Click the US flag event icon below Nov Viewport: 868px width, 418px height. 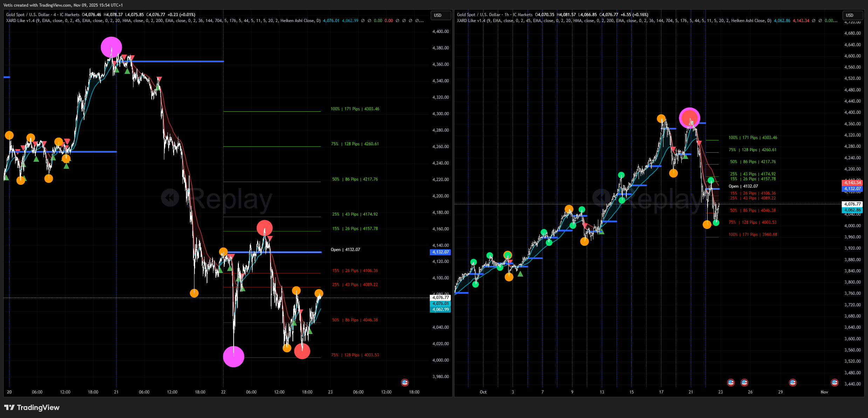click(x=835, y=382)
